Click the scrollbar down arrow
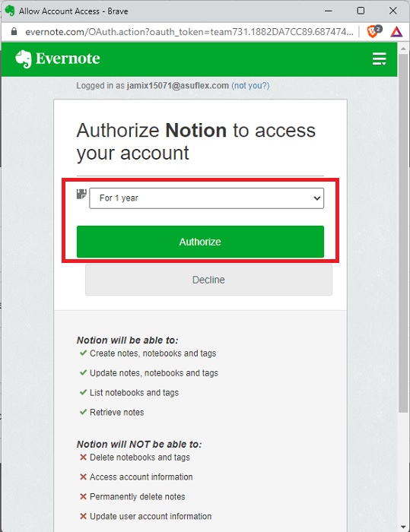The width and height of the screenshot is (410, 532). pos(403,527)
